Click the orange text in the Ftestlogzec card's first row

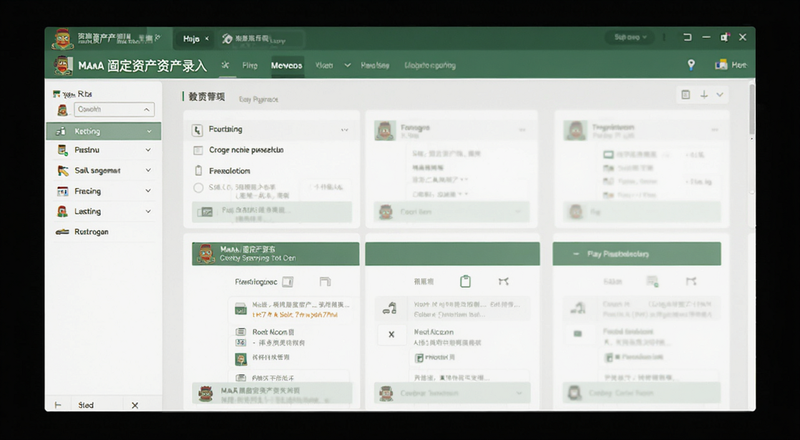(x=295, y=314)
